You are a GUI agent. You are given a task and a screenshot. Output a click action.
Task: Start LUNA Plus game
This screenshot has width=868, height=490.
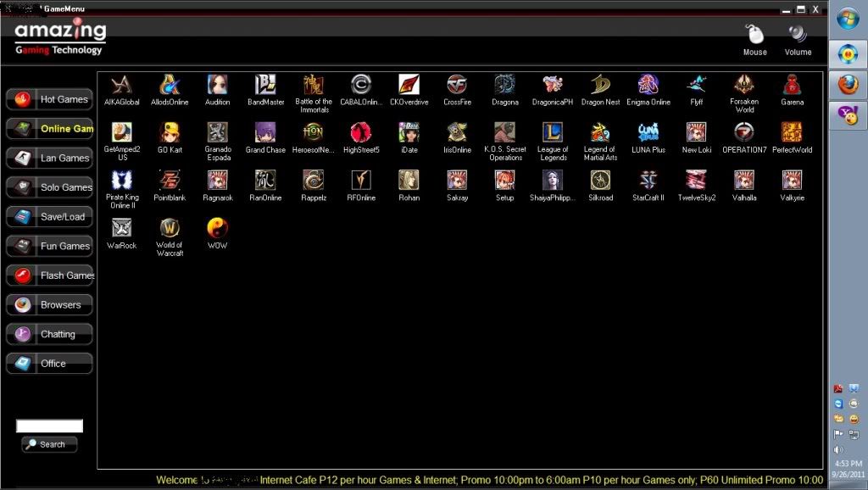coord(648,133)
